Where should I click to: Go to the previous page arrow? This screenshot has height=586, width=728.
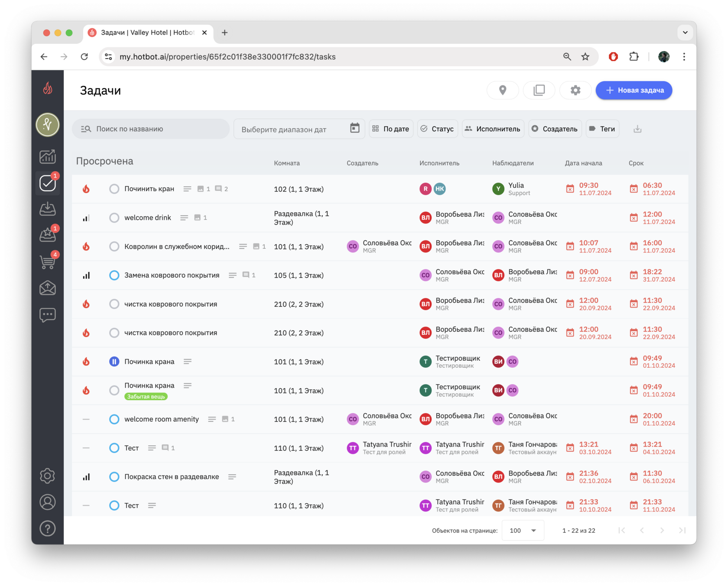click(x=642, y=531)
